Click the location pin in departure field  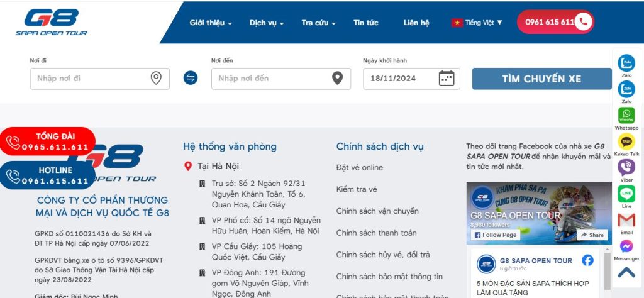click(x=156, y=78)
